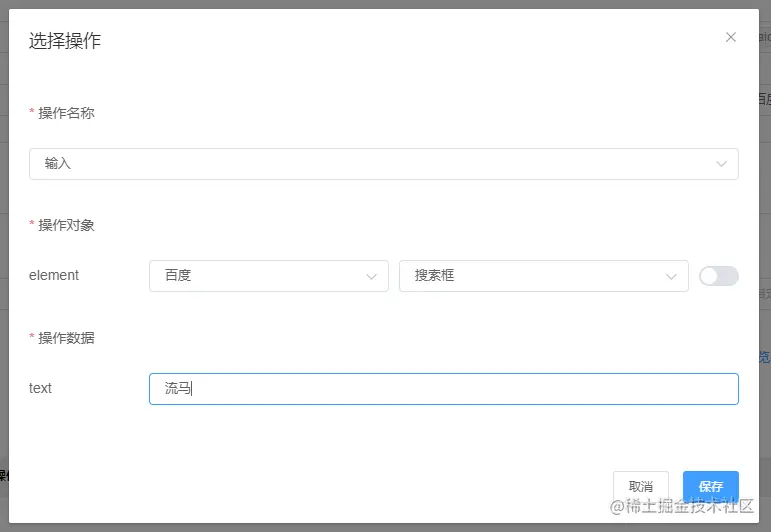This screenshot has width=771, height=532.
Task: Click the text input field containing 流马
Action: [444, 389]
